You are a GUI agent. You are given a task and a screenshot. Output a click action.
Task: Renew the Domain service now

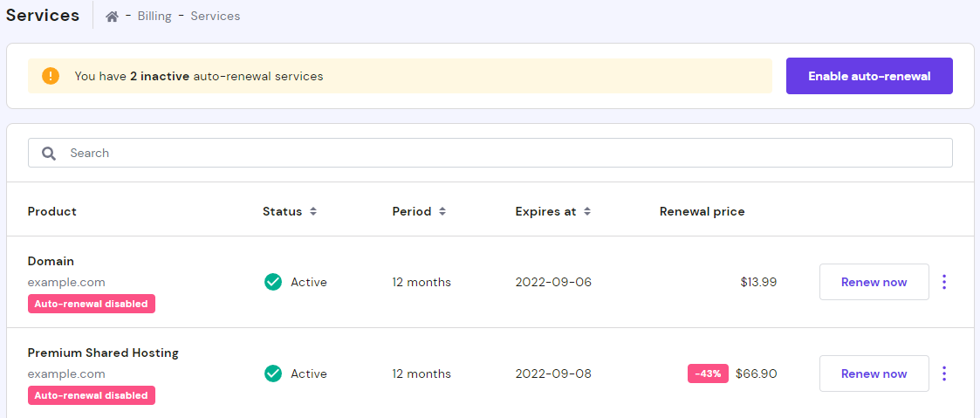874,282
